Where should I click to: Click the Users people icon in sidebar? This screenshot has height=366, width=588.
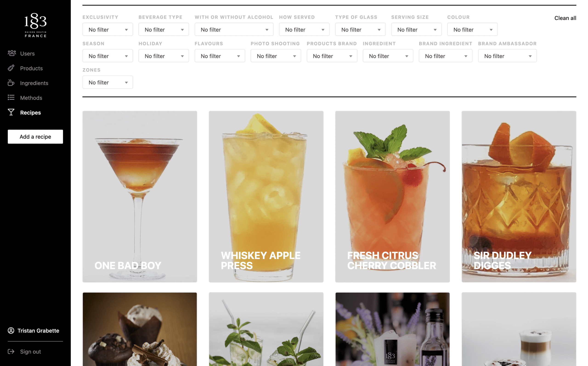coord(12,53)
